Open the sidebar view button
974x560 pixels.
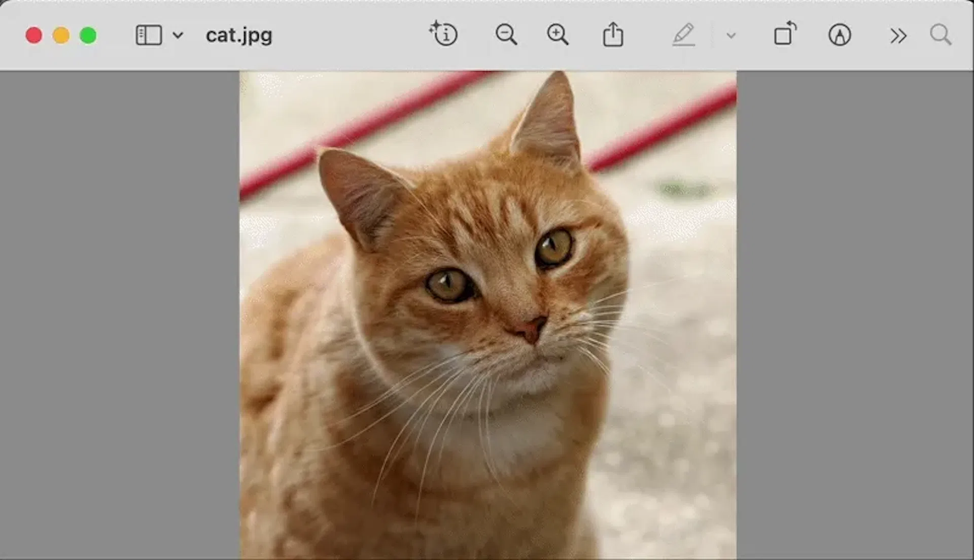(148, 36)
